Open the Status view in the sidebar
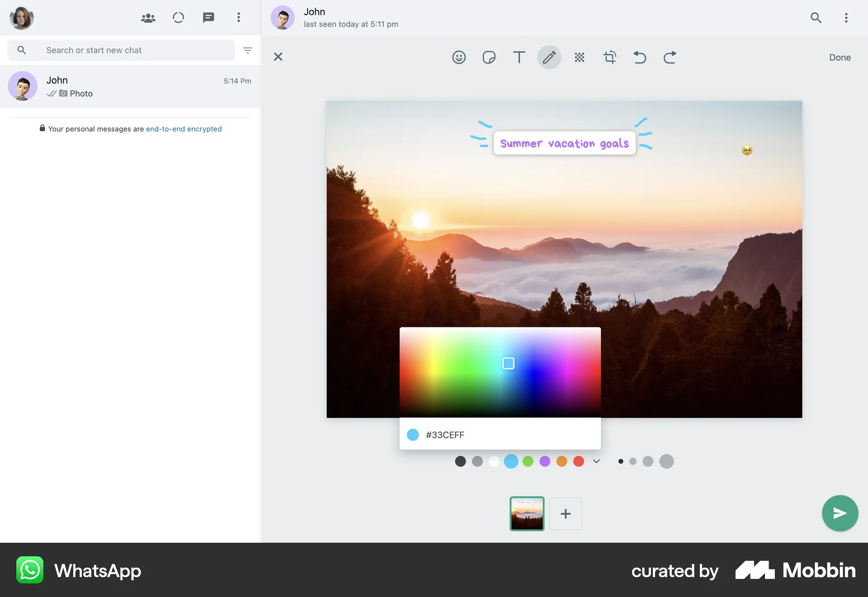 click(x=178, y=18)
